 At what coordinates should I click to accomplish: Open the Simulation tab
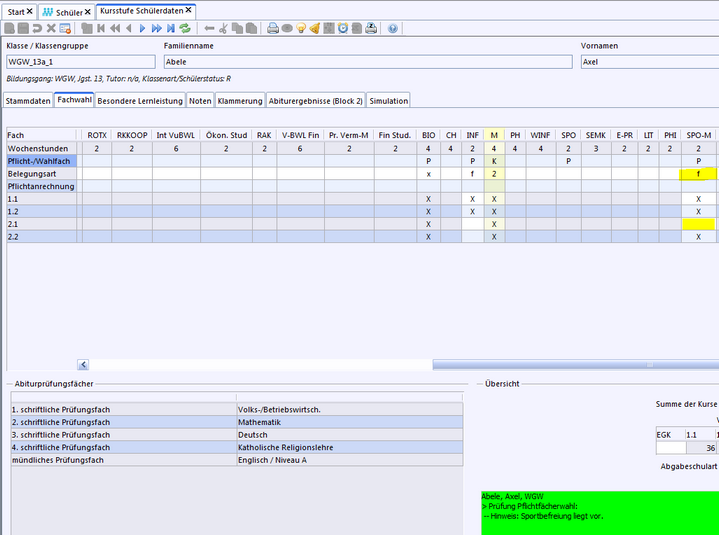coord(388,101)
